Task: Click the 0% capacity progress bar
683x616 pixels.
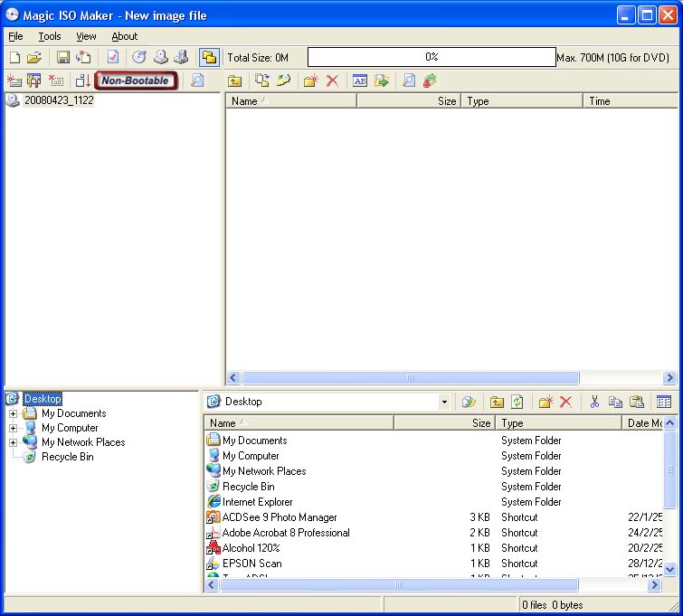Action: (x=432, y=57)
